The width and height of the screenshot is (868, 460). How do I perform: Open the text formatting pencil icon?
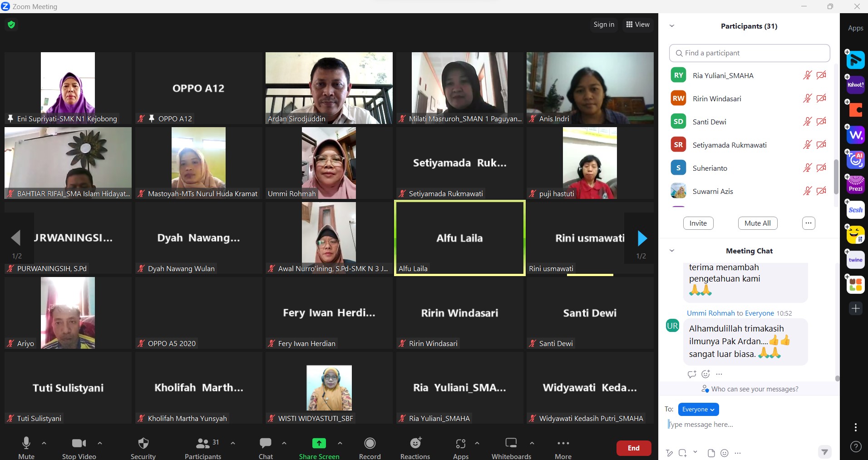669,453
